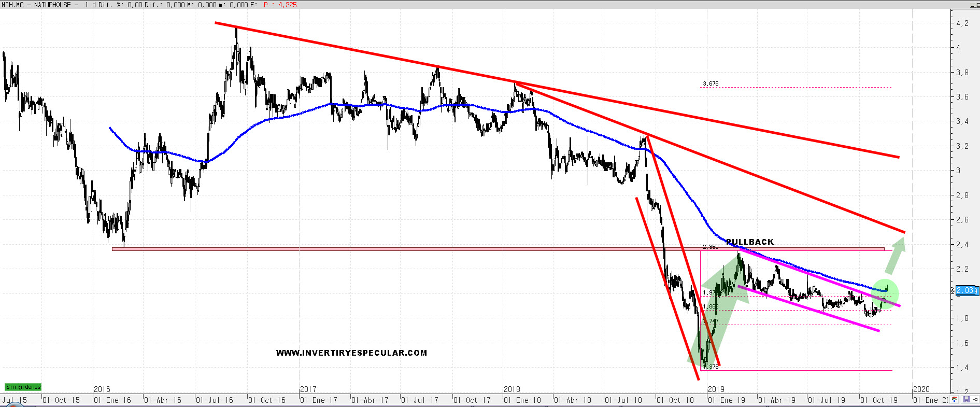
Task: Click the 3,676 Fibonacci level label
Action: [x=711, y=83]
